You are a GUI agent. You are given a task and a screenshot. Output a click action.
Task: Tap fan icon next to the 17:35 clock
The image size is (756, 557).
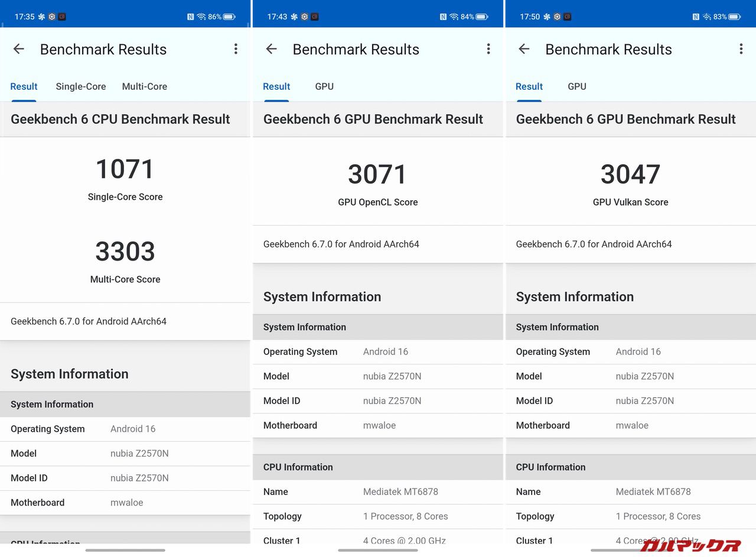[41, 17]
